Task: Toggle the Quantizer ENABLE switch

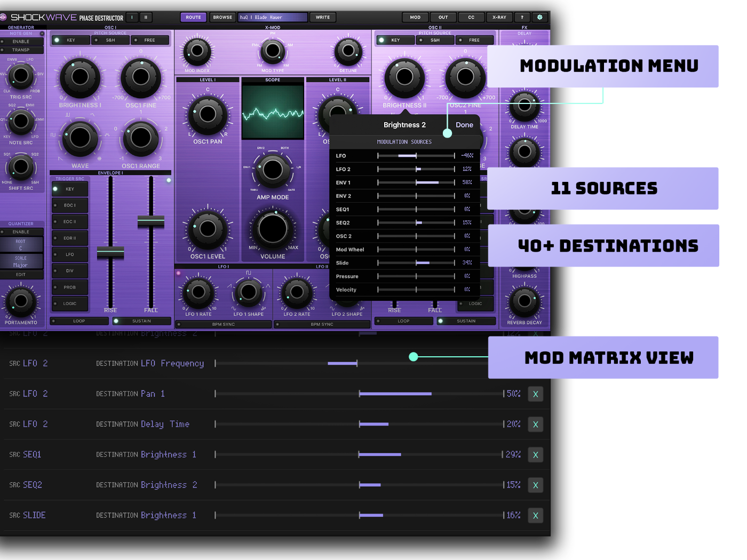Action: [x=22, y=232]
